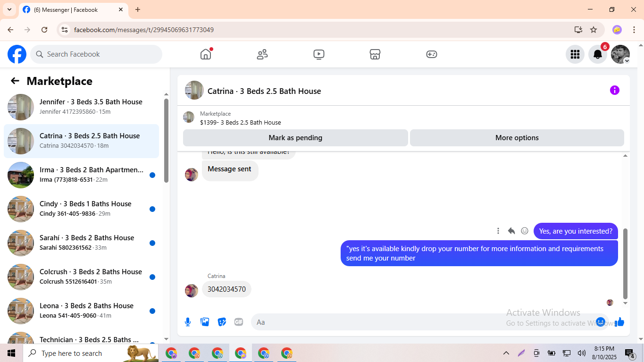The image size is (644, 362).
Task: Send a voice clip with microphone icon
Action: (x=188, y=322)
